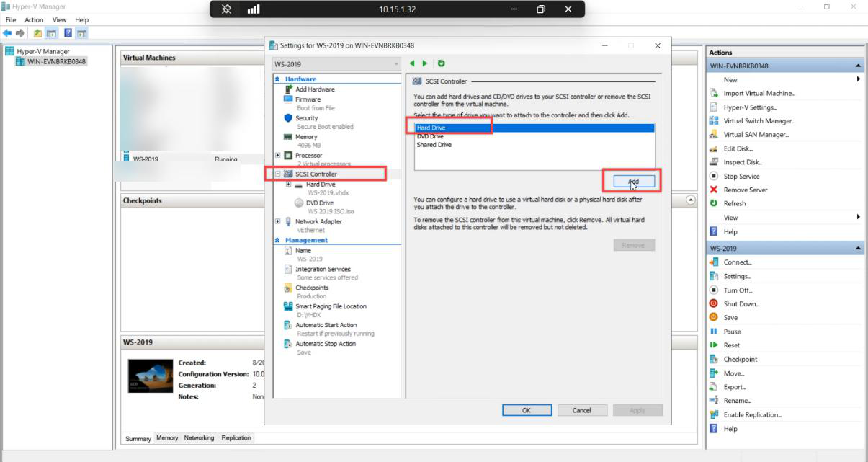The width and height of the screenshot is (868, 462).
Task: Select Shared Drive in the drive type list
Action: (x=534, y=145)
